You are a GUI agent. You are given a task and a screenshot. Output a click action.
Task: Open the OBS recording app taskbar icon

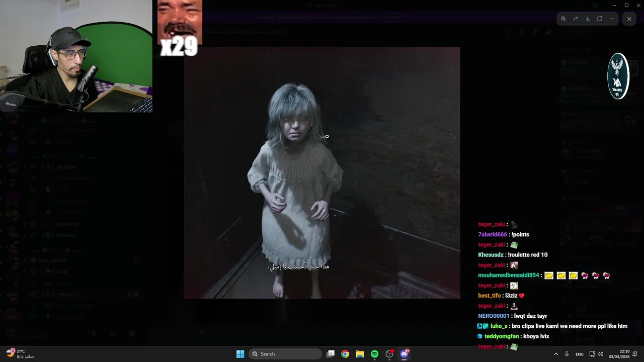pos(389,354)
